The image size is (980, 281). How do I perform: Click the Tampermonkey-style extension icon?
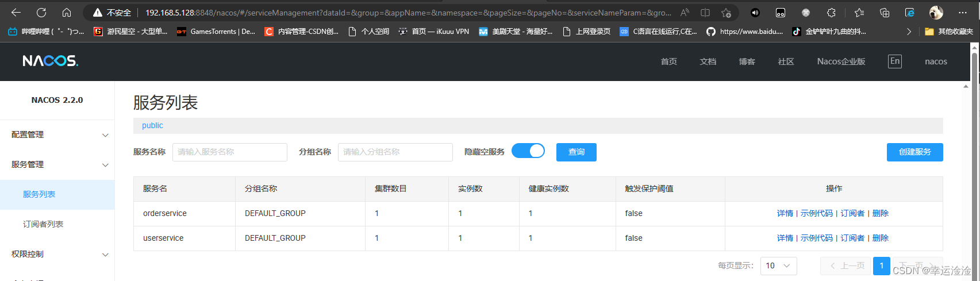point(781,13)
